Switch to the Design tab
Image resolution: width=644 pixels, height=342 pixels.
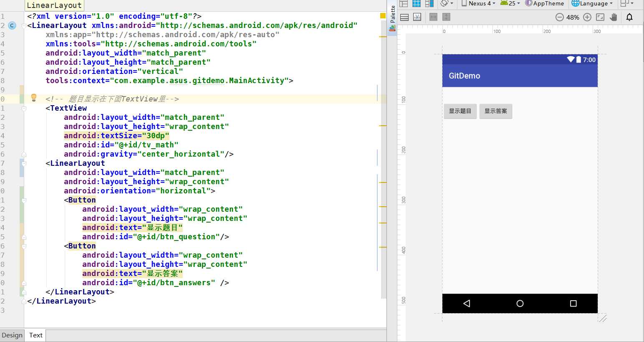point(12,335)
